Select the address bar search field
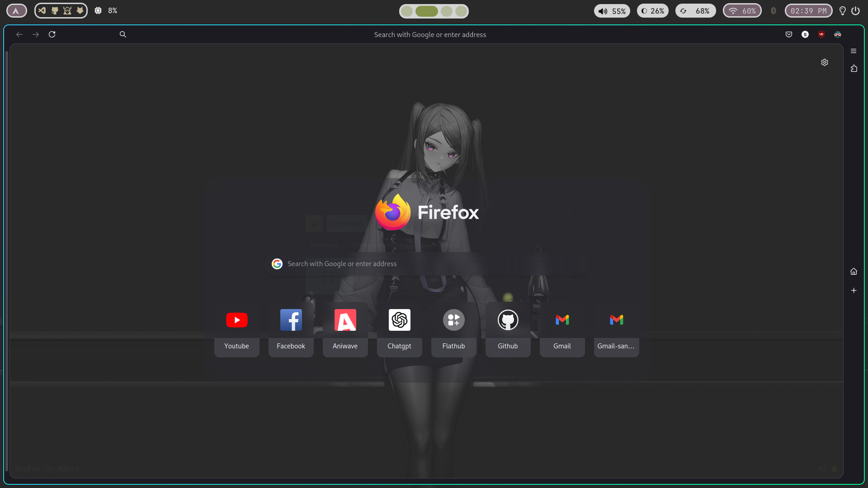 tap(430, 34)
